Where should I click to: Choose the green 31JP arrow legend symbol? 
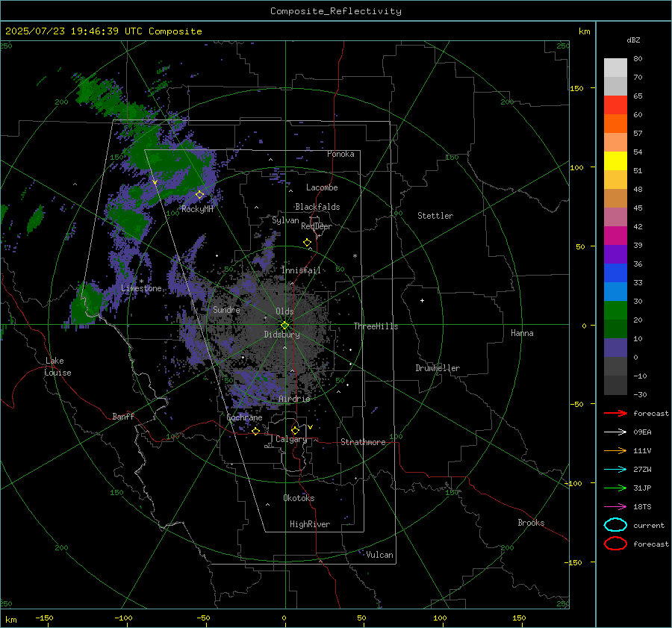[615, 488]
